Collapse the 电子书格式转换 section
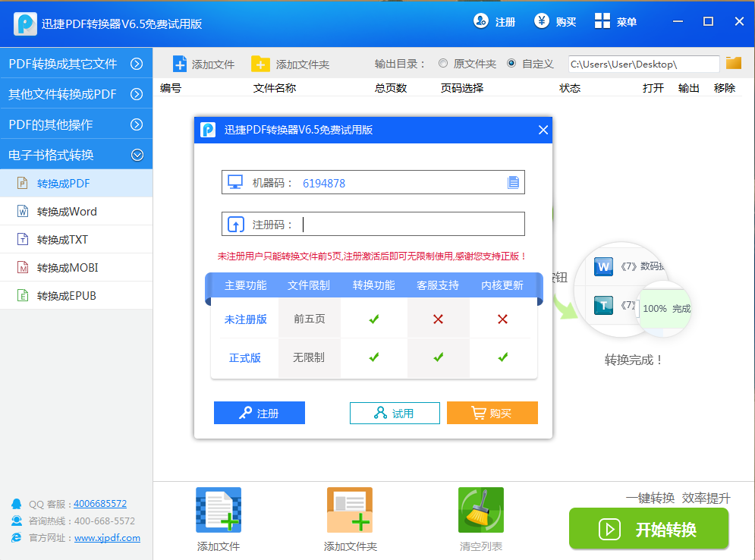This screenshot has height=560, width=755. [x=76, y=155]
